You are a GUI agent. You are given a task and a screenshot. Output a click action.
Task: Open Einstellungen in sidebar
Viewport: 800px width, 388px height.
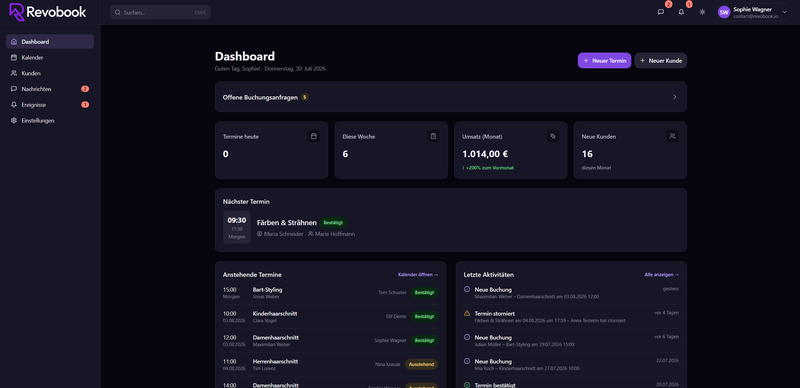tap(50, 121)
